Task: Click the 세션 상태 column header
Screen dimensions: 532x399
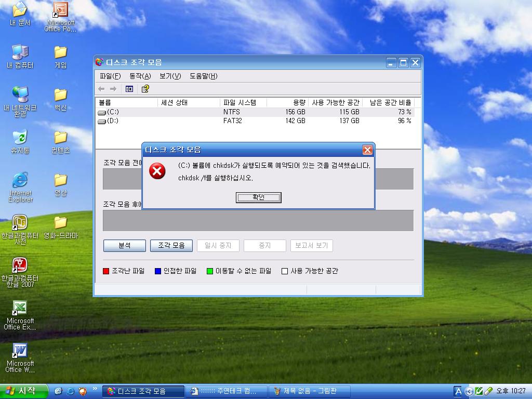Action: point(189,102)
